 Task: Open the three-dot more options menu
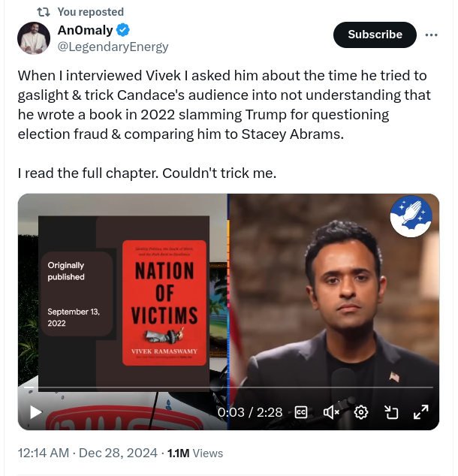[431, 35]
